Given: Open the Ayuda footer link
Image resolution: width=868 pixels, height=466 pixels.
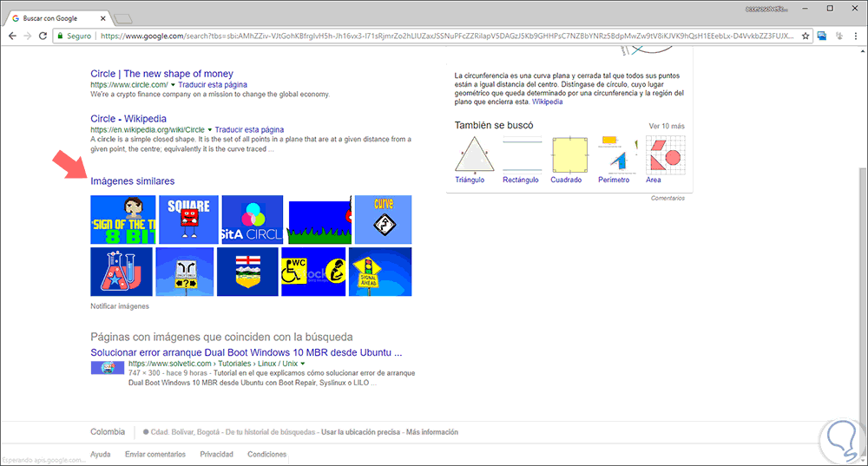Looking at the screenshot, I should [x=100, y=455].
